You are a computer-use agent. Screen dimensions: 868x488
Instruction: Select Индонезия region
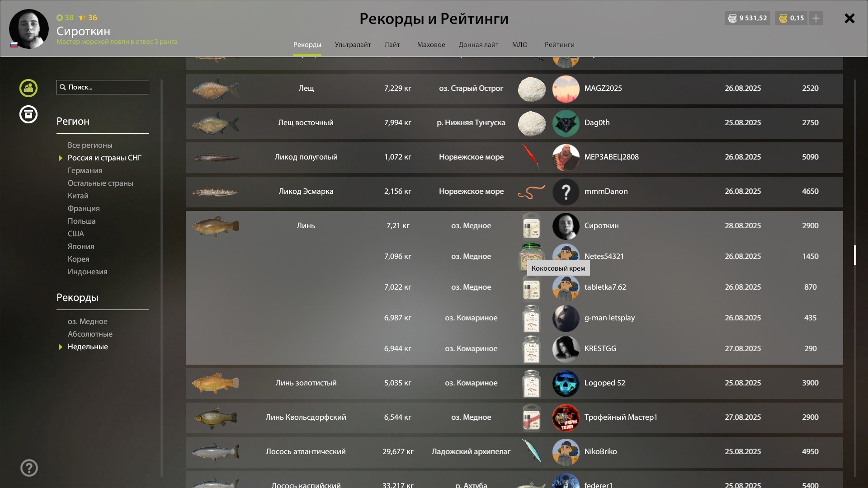click(88, 272)
